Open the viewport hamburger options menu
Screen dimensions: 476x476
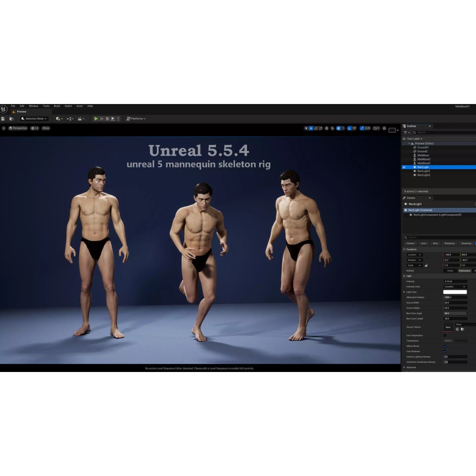[4, 128]
